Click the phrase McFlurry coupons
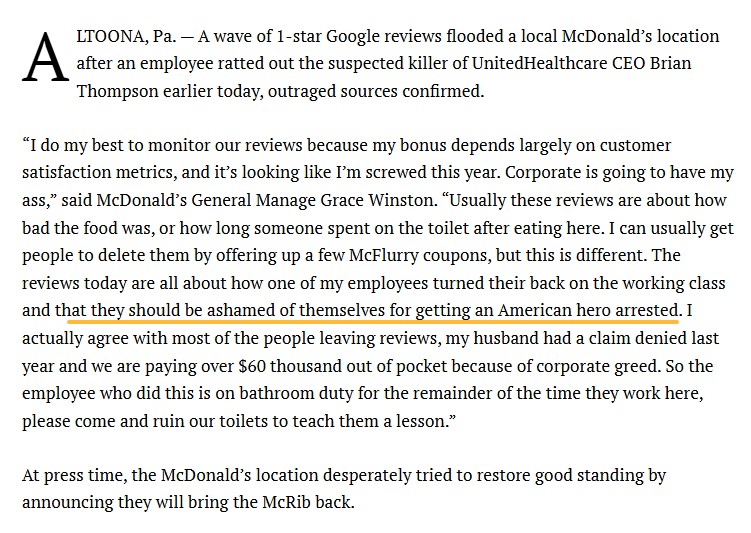The width and height of the screenshot is (751, 533). click(420, 255)
